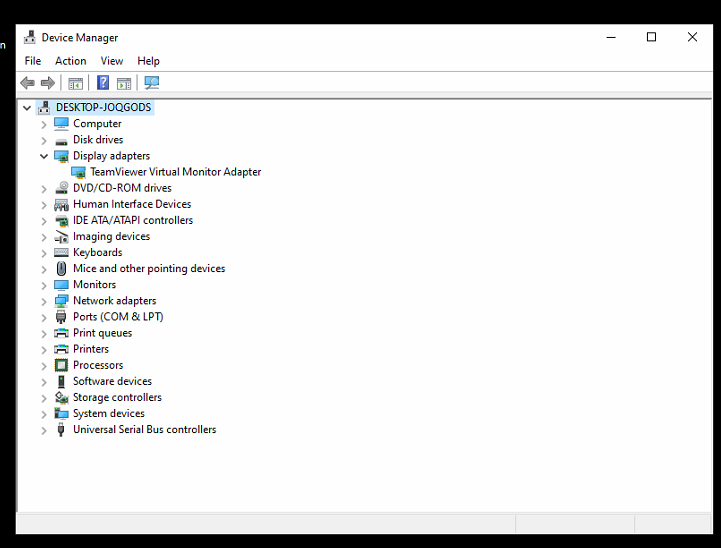721x548 pixels.
Task: Open the View menu
Action: click(x=112, y=61)
